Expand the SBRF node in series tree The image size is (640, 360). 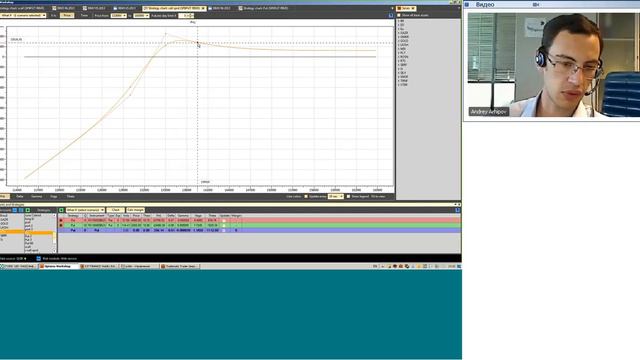click(399, 65)
